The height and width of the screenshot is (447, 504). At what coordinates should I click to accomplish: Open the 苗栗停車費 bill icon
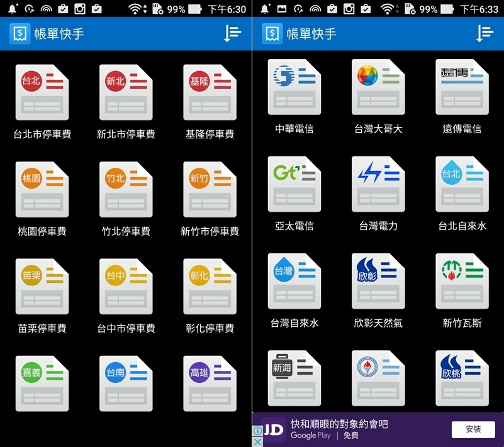point(42,287)
